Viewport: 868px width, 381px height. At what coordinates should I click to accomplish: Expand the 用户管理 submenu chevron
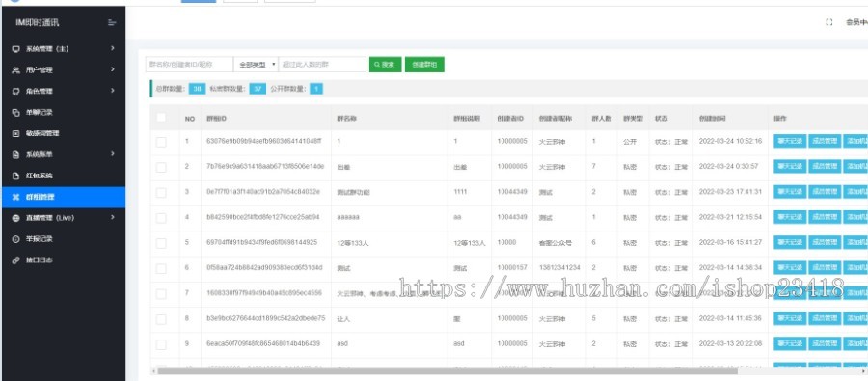[113, 69]
